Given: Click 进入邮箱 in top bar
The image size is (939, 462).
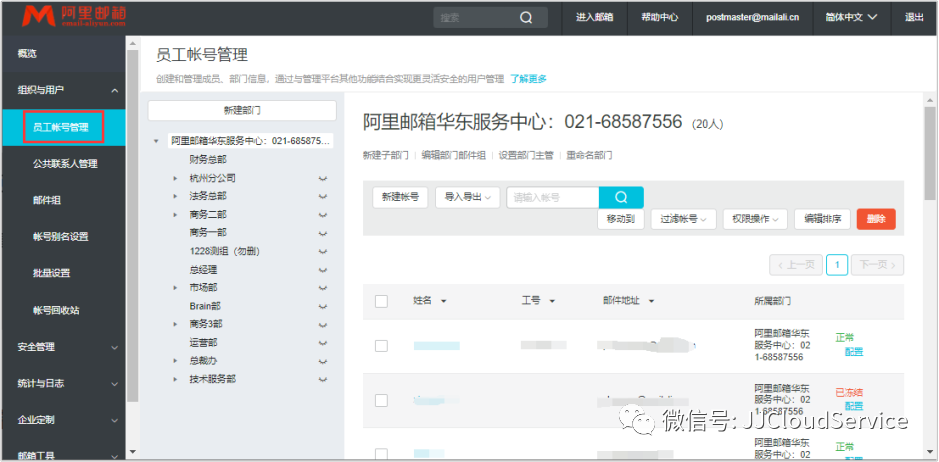Looking at the screenshot, I should click(594, 17).
